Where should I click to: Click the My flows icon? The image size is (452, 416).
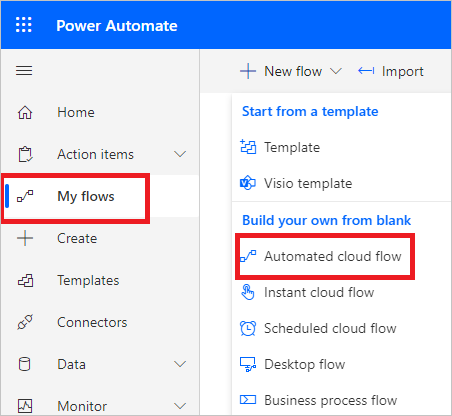25,196
